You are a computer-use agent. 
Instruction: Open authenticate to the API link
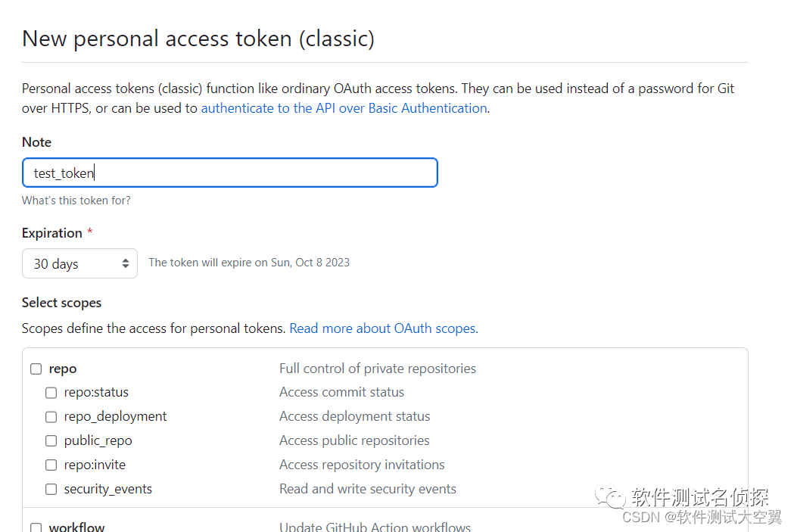pos(344,108)
